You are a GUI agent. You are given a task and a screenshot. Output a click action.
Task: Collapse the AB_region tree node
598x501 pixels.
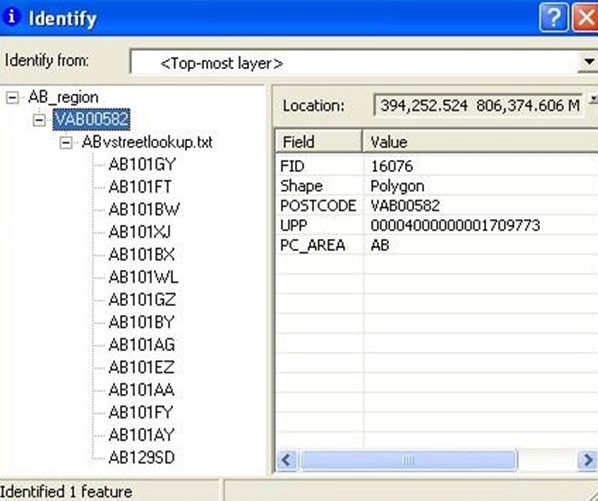12,98
